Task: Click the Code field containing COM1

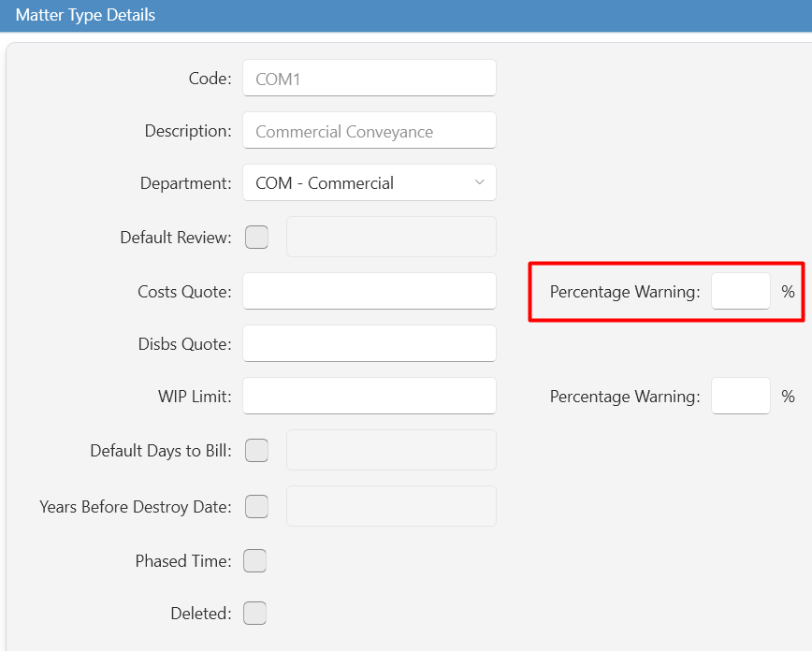Action: pyautogui.click(x=370, y=79)
